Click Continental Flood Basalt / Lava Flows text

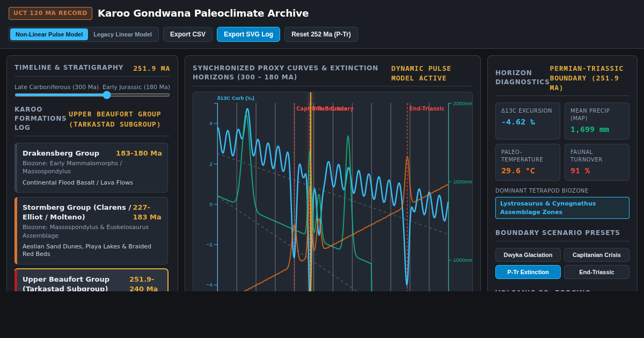78,182
